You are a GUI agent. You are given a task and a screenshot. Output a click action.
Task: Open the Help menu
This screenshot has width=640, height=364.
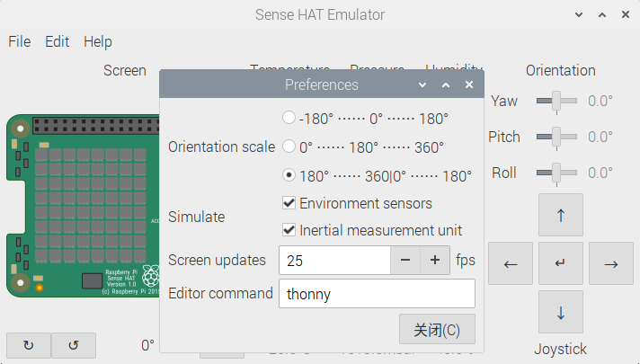[98, 41]
